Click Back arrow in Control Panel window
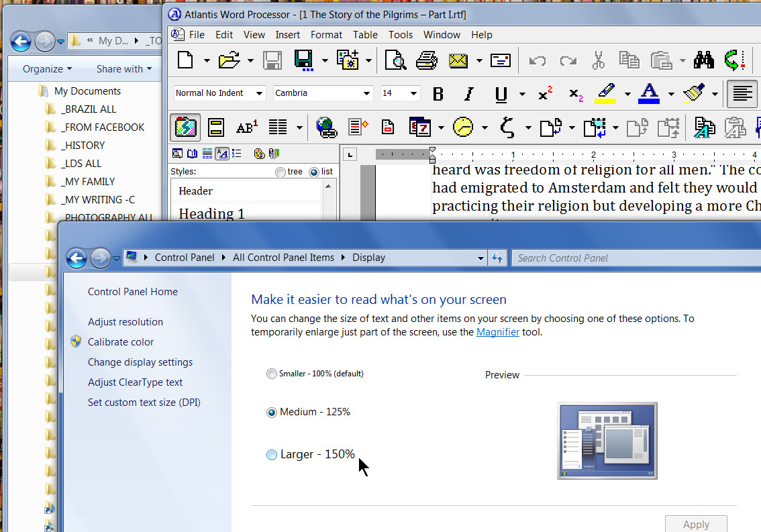The image size is (761, 532). click(77, 258)
